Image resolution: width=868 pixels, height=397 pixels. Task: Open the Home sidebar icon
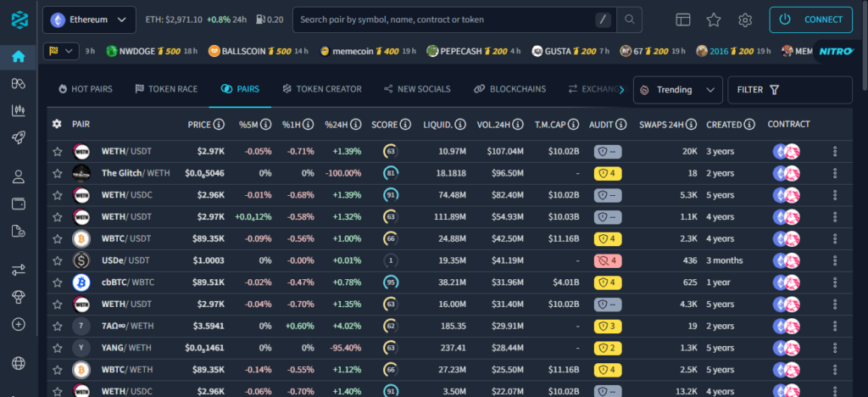[x=19, y=57]
